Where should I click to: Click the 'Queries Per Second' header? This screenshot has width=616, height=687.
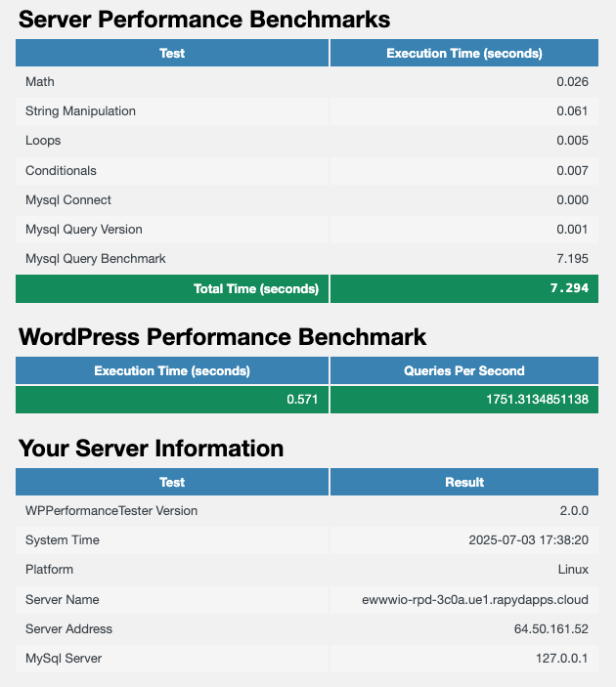coord(464,370)
